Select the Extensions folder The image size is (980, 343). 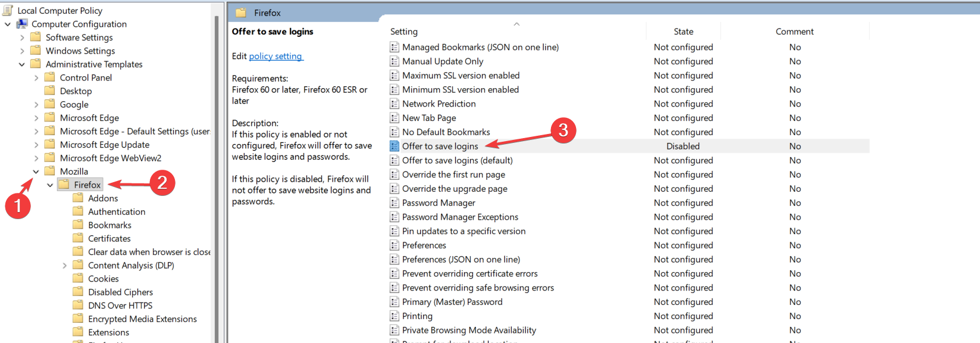[x=108, y=332]
